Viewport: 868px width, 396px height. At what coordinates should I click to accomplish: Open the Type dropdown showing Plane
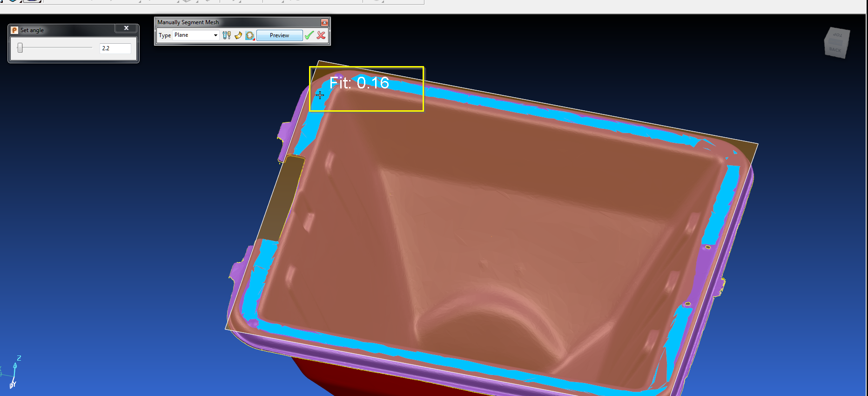(195, 35)
